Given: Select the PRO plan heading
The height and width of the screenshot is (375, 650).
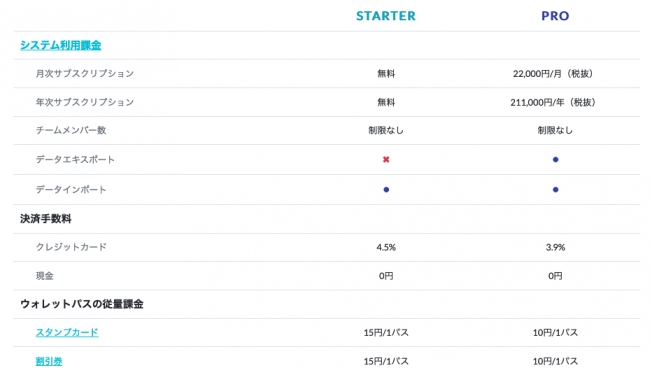Looking at the screenshot, I should point(555,16).
